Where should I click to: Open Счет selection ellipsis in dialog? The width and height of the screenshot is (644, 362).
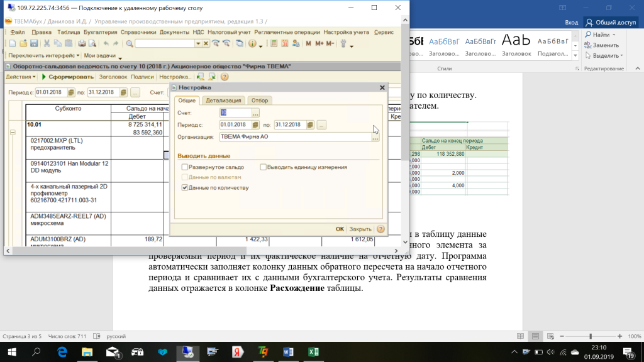coord(255,113)
